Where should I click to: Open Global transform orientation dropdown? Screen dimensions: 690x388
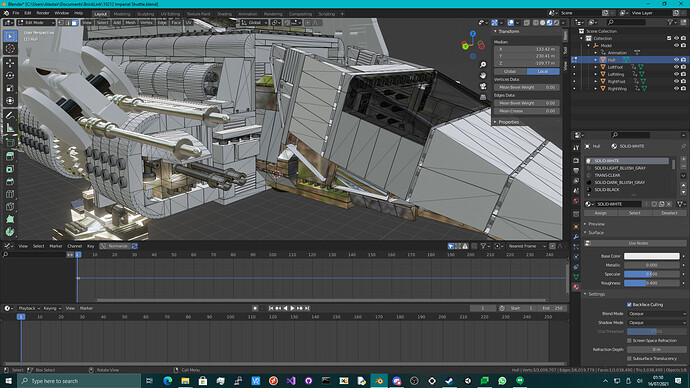(x=254, y=22)
